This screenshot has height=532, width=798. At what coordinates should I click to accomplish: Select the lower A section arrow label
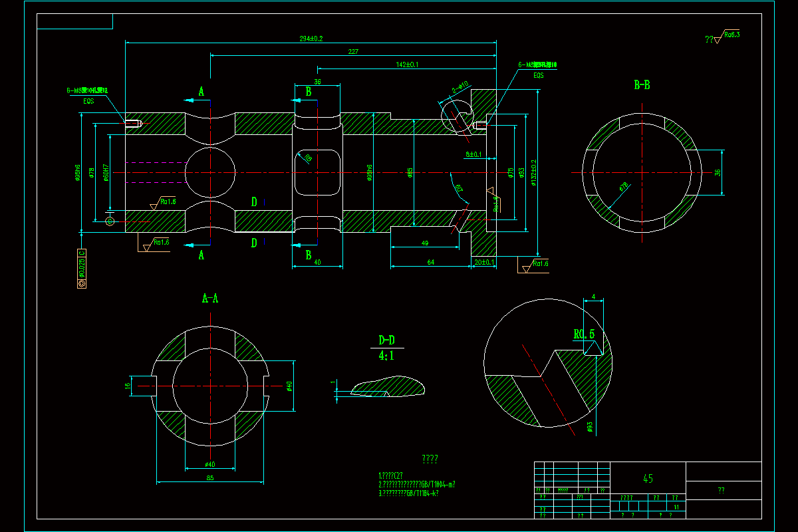[201, 254]
